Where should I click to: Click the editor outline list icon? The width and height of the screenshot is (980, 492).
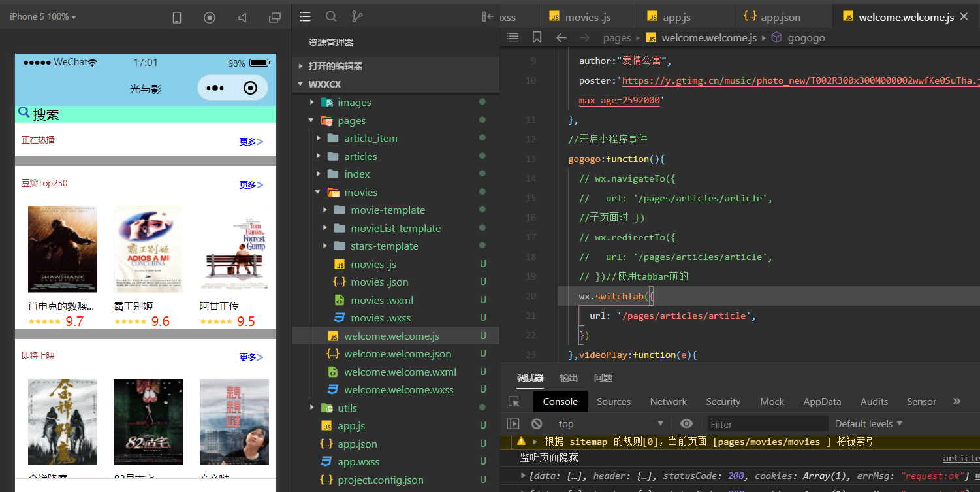(x=513, y=37)
